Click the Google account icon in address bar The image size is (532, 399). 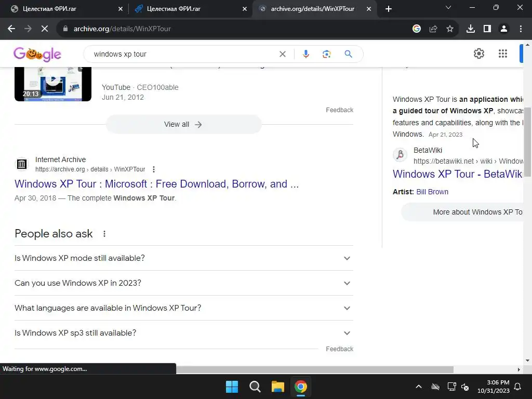pos(417,29)
